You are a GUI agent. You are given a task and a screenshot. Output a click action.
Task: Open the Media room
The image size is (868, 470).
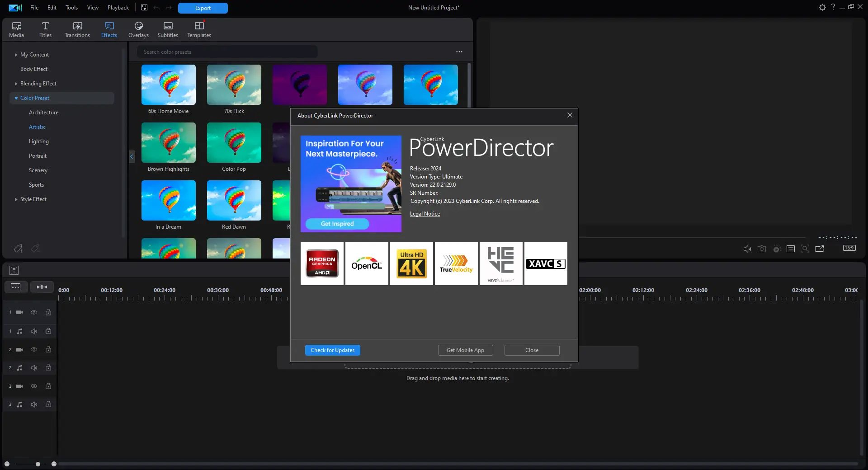(x=17, y=30)
